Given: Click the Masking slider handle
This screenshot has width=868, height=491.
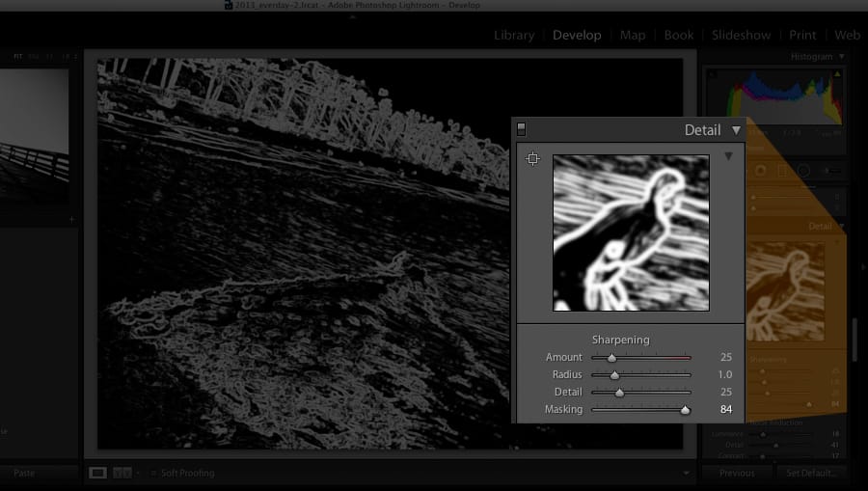Looking at the screenshot, I should [x=685, y=410].
